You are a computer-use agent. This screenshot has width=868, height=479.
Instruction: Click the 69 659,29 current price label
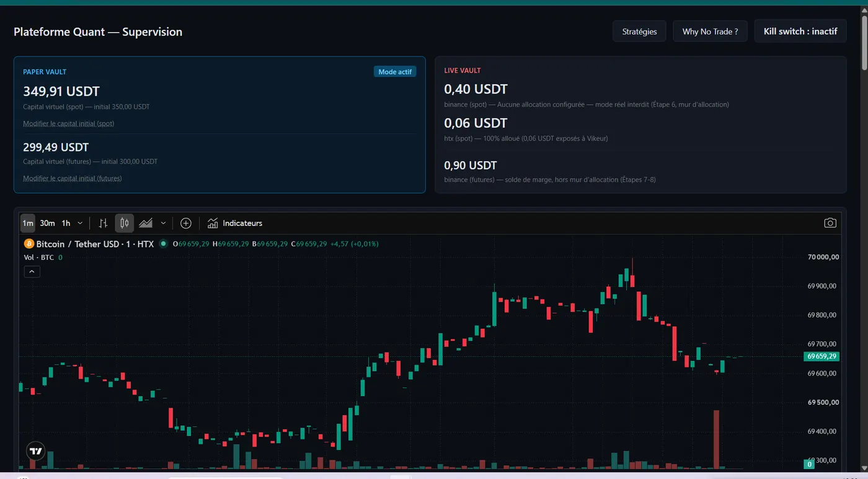click(821, 357)
